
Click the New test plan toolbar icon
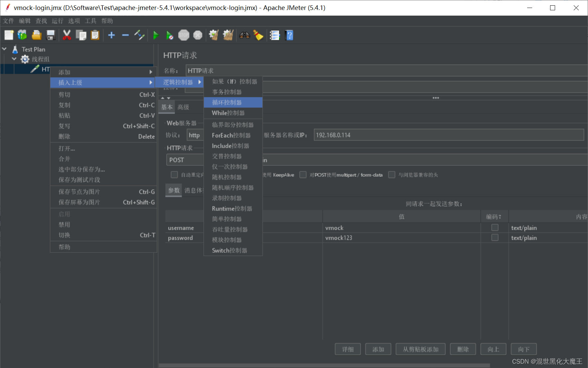(9, 35)
